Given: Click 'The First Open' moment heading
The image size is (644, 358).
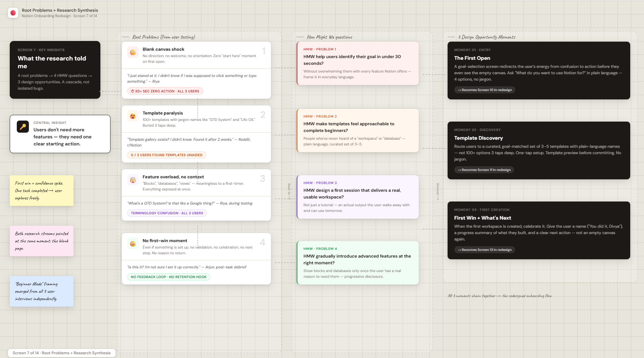Looking at the screenshot, I should (472, 58).
